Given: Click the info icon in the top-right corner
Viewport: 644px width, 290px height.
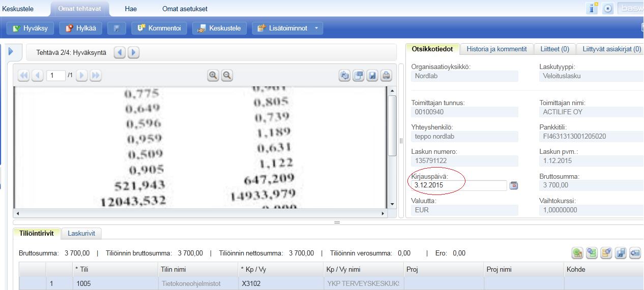Looking at the screenshot, I should (592, 8).
